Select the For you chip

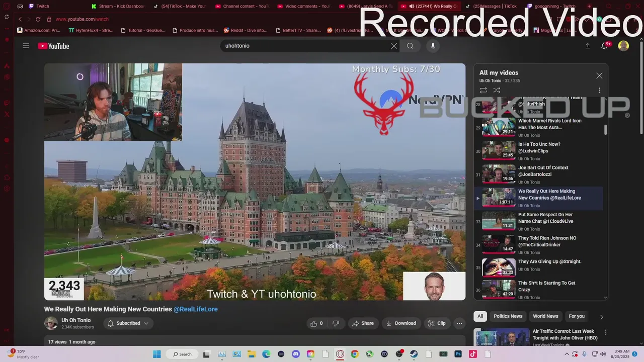[x=577, y=316]
